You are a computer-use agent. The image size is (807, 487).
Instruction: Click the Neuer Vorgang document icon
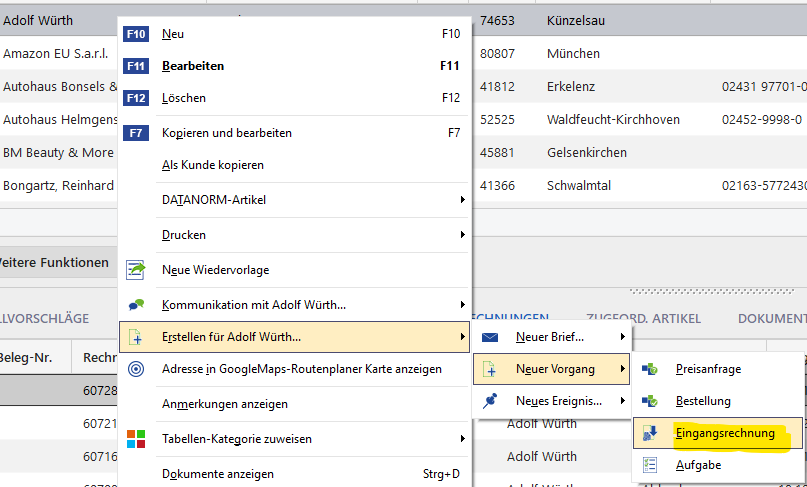point(489,369)
